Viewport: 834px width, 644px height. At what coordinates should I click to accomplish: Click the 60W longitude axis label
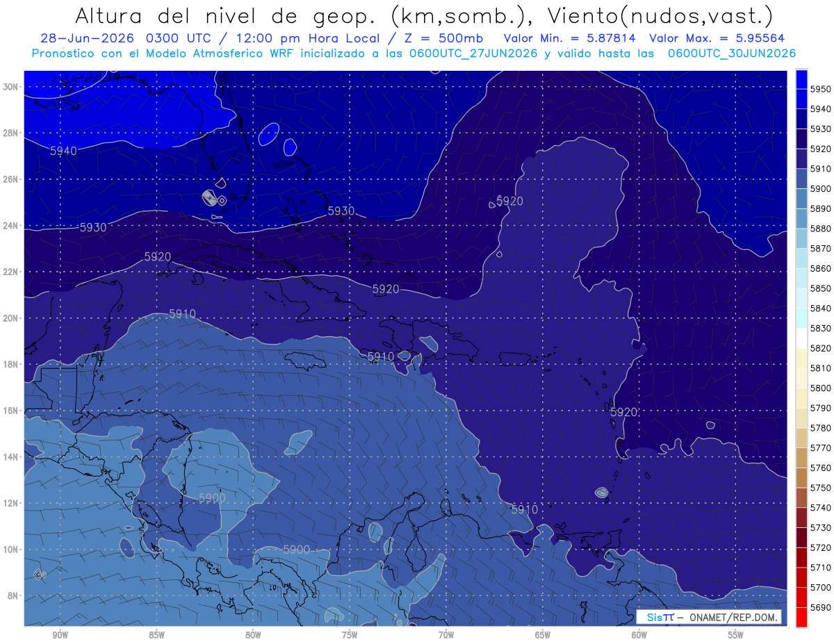click(x=639, y=635)
